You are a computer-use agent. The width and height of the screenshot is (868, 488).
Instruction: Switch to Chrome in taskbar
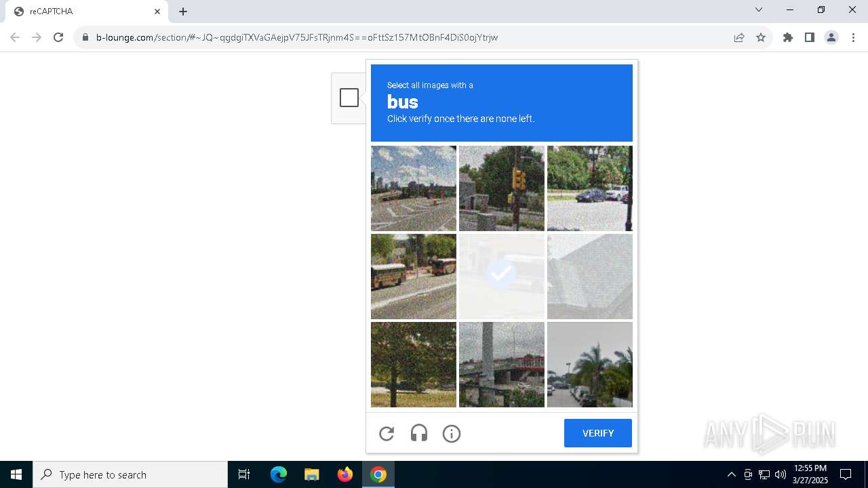pyautogui.click(x=378, y=474)
